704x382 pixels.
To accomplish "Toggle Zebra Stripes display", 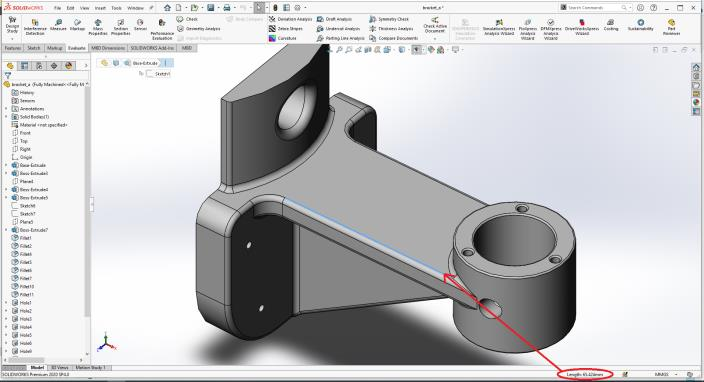I will [x=286, y=28].
